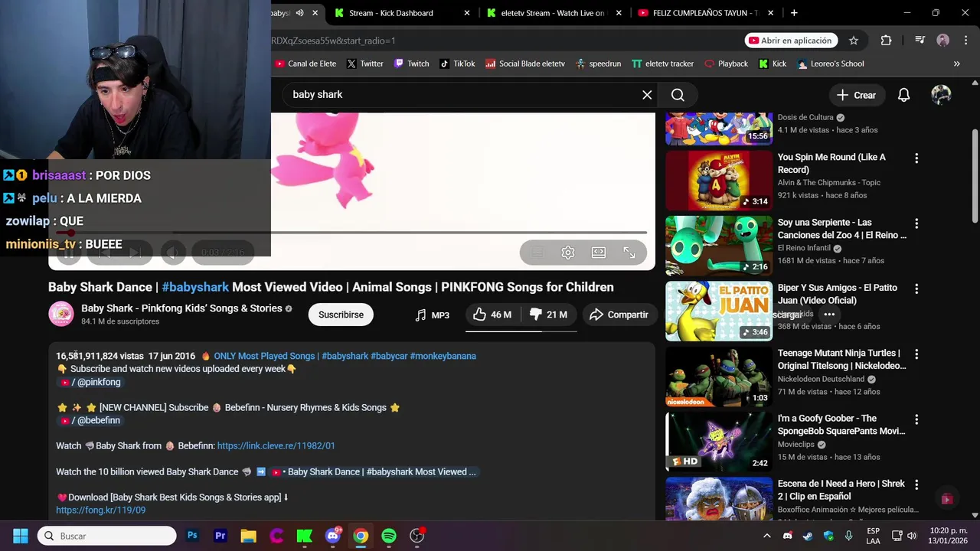Open File Explorer from the taskbar
Screen dimensions: 980x551
coord(248,536)
